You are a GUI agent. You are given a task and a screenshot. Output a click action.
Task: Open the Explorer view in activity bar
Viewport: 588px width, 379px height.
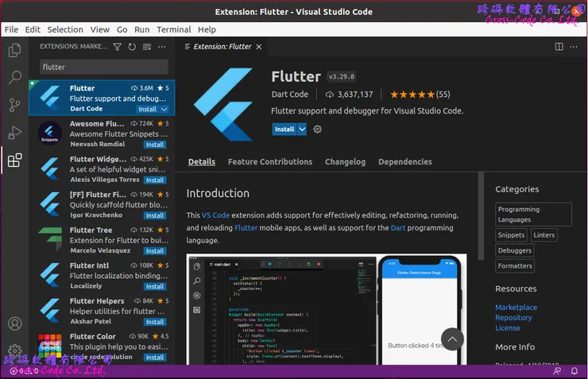click(x=14, y=51)
